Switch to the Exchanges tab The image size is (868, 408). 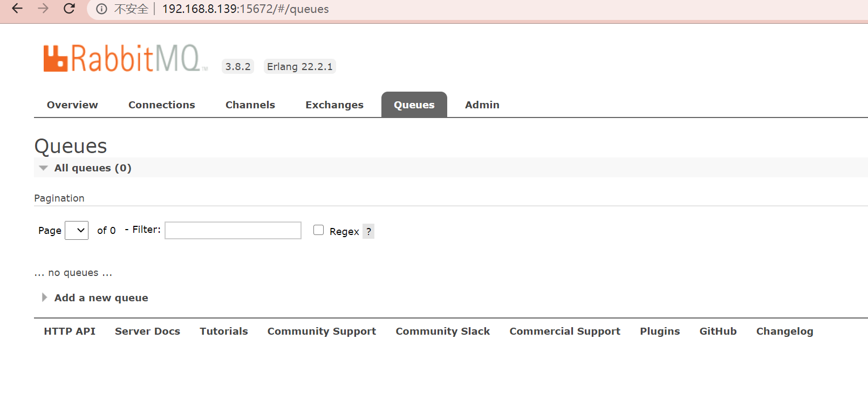[x=334, y=105]
